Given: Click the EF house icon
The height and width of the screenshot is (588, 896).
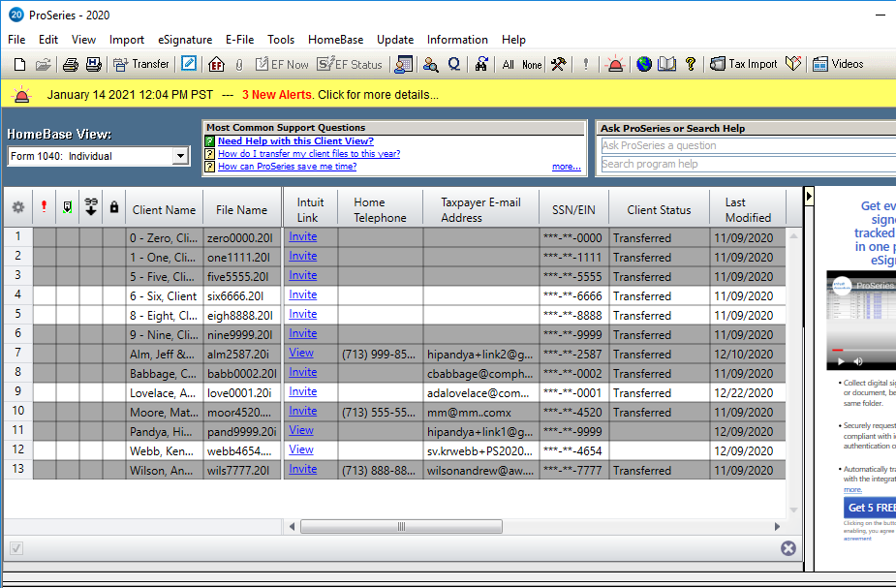Looking at the screenshot, I should tap(216, 64).
